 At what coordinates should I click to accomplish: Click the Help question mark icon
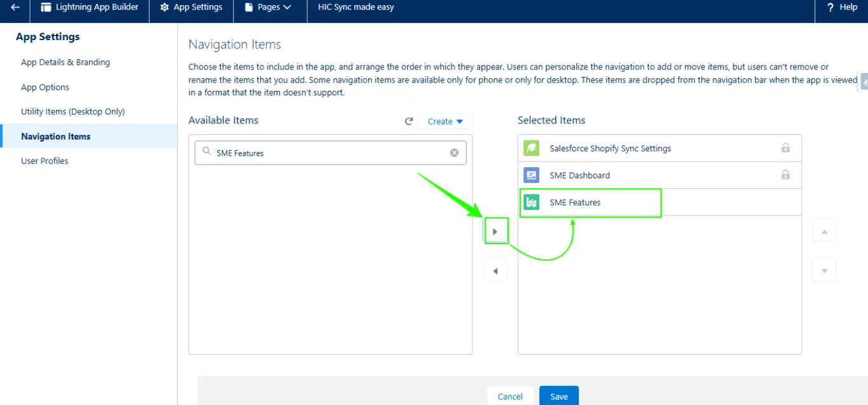[x=830, y=7]
